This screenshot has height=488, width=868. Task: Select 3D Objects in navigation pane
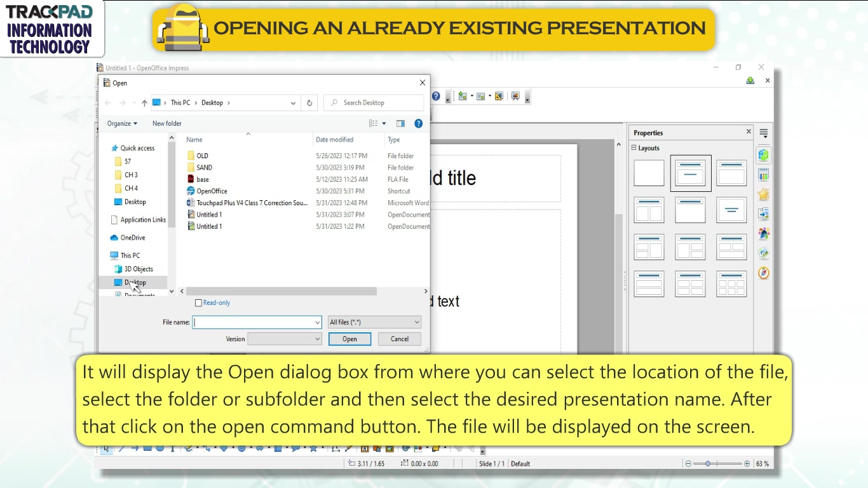pyautogui.click(x=134, y=269)
